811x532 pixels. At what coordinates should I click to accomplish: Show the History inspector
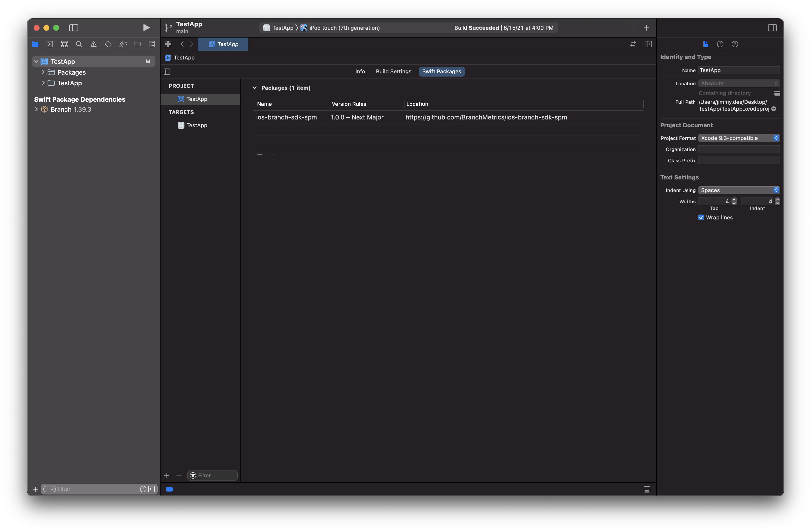point(720,44)
